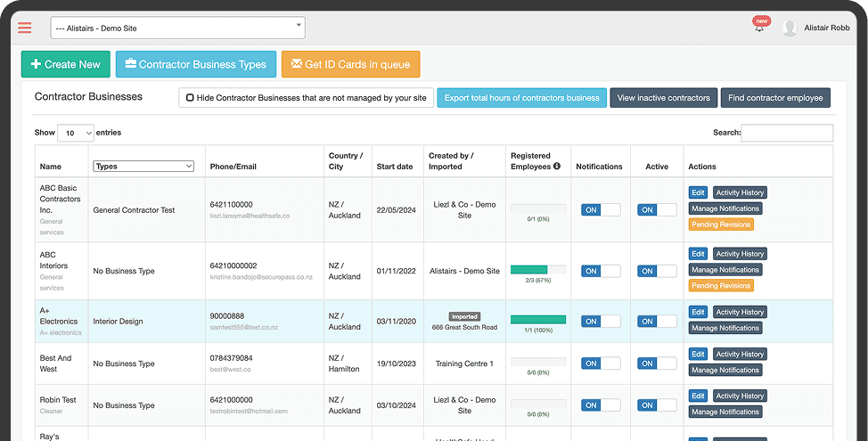Screen dimensions: 868x441
Task: Open Pending Revisions for ABC Interiors
Action: pyautogui.click(x=721, y=285)
